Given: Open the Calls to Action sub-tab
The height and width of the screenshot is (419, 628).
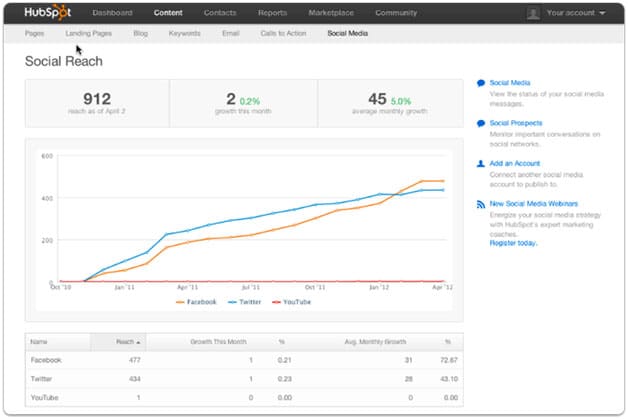Looking at the screenshot, I should click(x=284, y=33).
